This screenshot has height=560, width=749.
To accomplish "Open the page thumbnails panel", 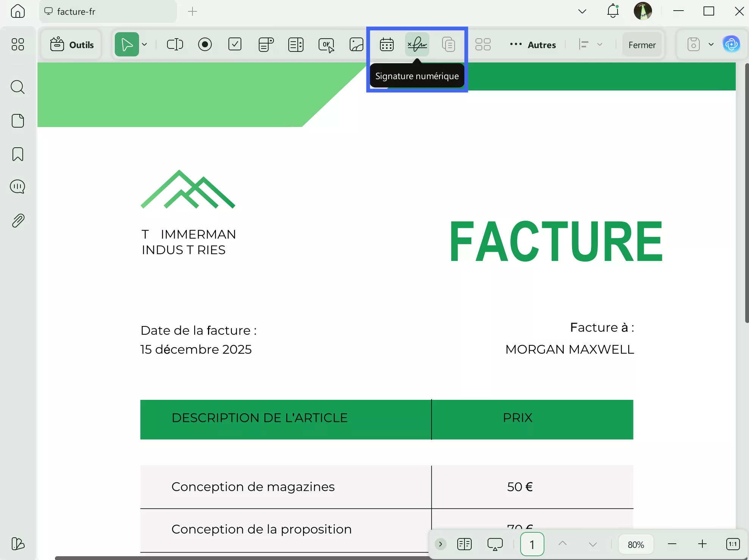I will point(18,120).
